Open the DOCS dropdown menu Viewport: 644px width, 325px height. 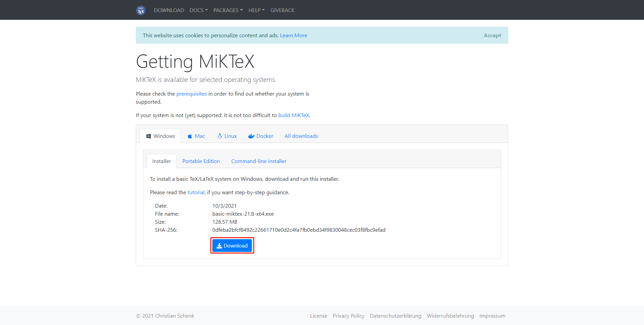point(198,10)
